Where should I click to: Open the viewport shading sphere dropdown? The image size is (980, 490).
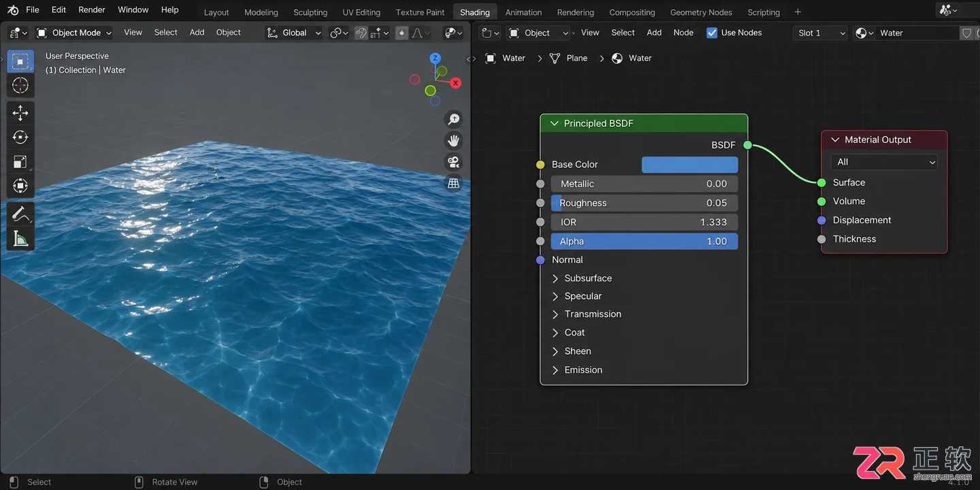tap(453, 33)
